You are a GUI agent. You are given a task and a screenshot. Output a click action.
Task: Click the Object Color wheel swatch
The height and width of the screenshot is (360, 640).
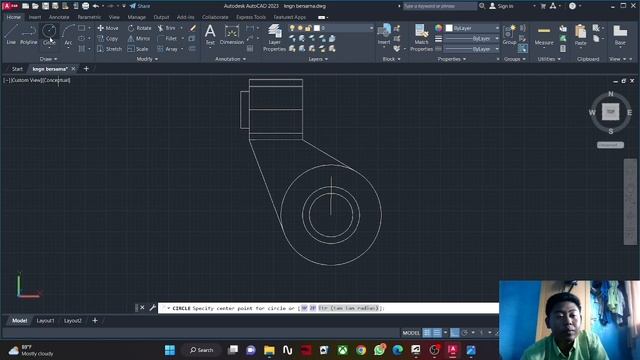click(438, 28)
